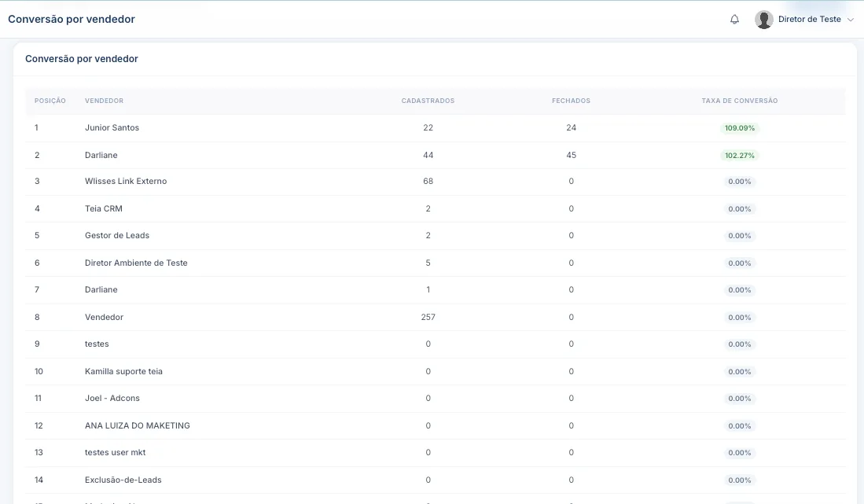Click the 109.09% conversion rate badge
This screenshot has height=504, width=864.
point(740,128)
